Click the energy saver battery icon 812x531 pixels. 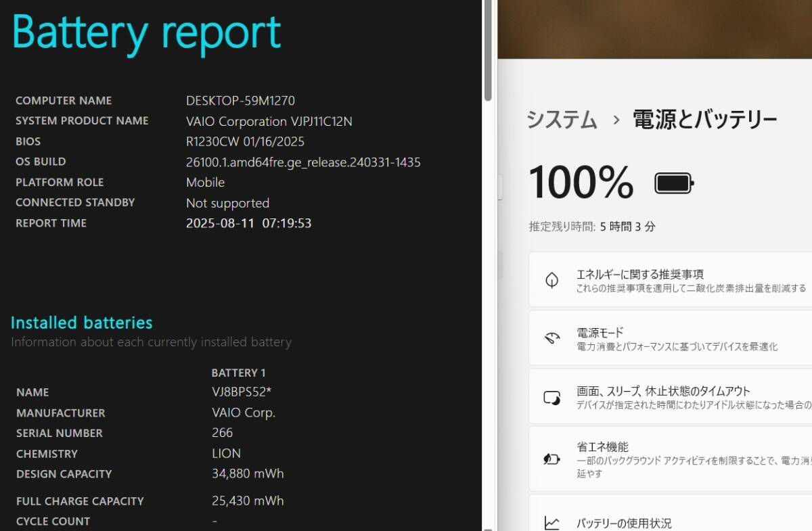pyautogui.click(x=552, y=459)
